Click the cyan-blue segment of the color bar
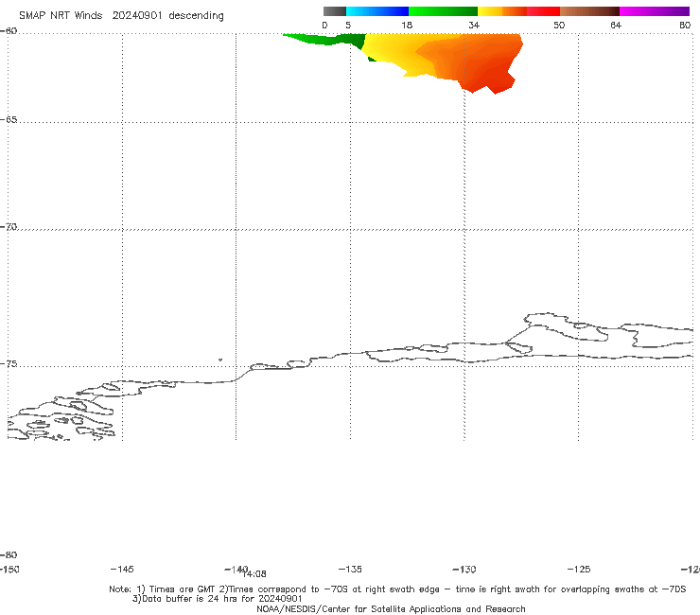This screenshot has height=615, width=700. point(377,11)
